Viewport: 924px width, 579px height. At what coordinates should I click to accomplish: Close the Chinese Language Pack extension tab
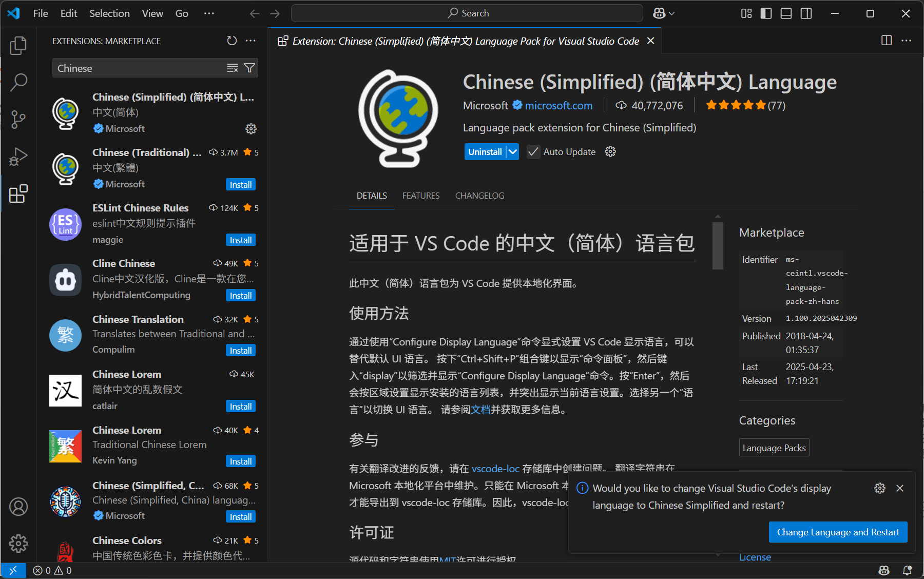pos(650,41)
